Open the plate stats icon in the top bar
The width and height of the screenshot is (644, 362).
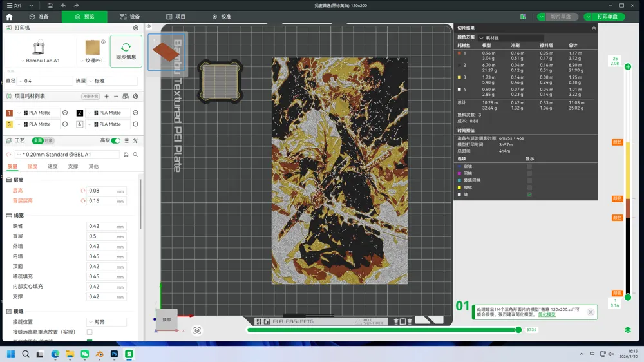(523, 17)
